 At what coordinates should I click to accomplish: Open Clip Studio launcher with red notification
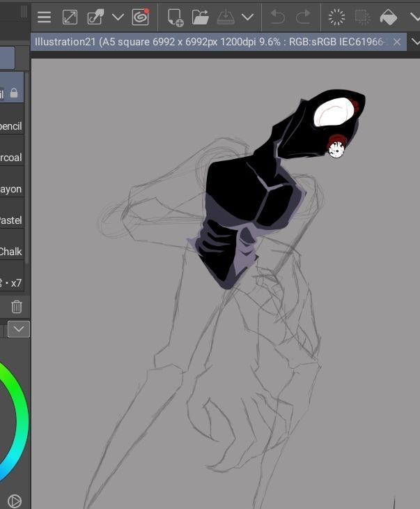click(x=141, y=17)
